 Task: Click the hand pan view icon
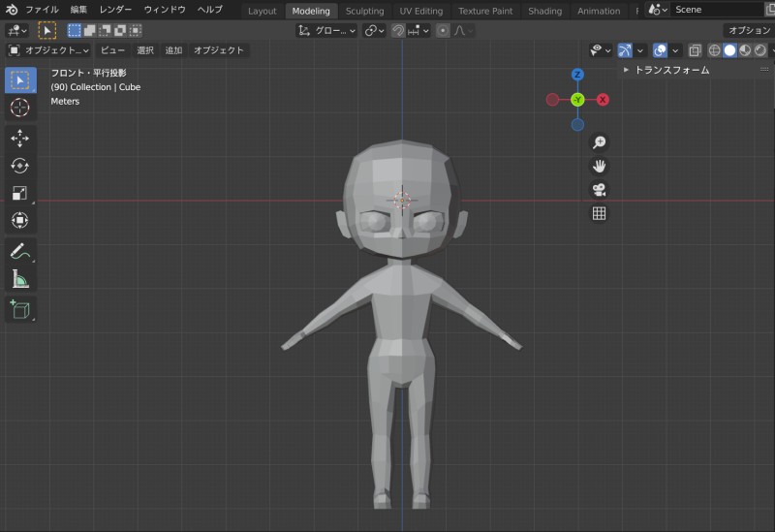[599, 166]
